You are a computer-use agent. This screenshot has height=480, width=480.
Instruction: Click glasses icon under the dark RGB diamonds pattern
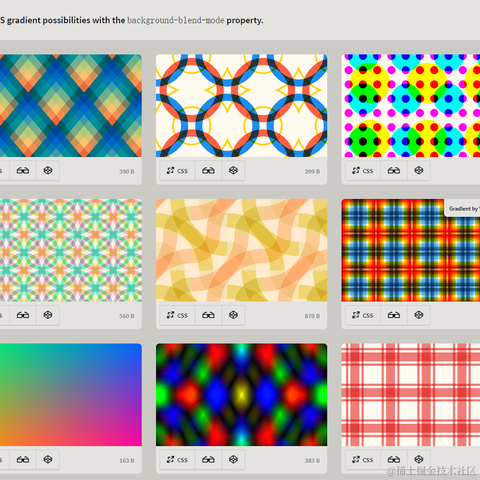coord(208,460)
